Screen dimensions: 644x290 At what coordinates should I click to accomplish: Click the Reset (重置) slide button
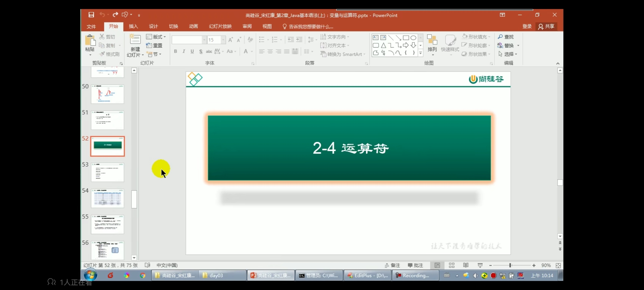(154, 45)
